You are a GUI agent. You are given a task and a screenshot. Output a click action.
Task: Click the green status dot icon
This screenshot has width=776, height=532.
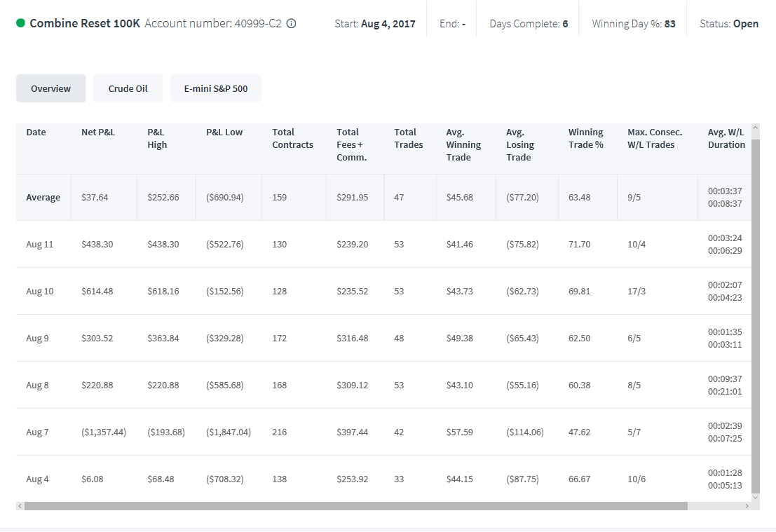(20, 22)
